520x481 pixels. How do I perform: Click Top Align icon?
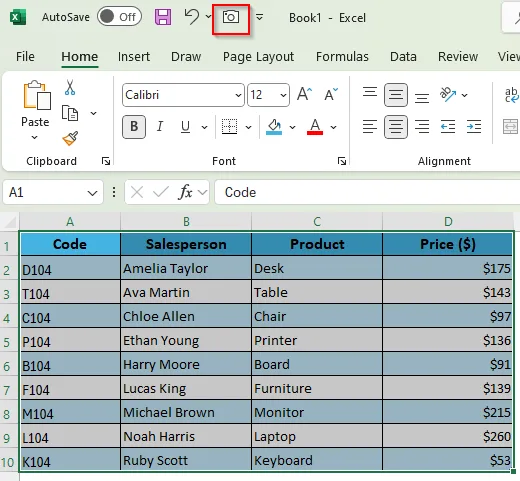[x=370, y=92]
